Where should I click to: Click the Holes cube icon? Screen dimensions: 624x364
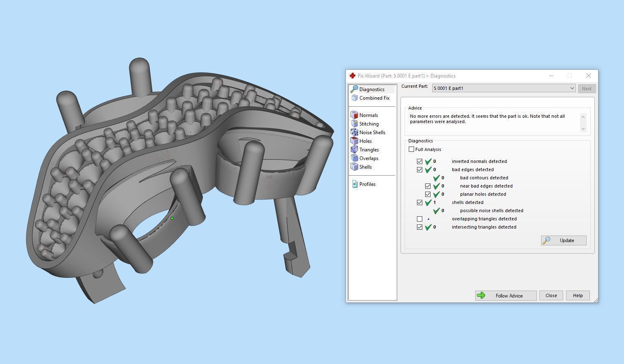pyautogui.click(x=354, y=141)
